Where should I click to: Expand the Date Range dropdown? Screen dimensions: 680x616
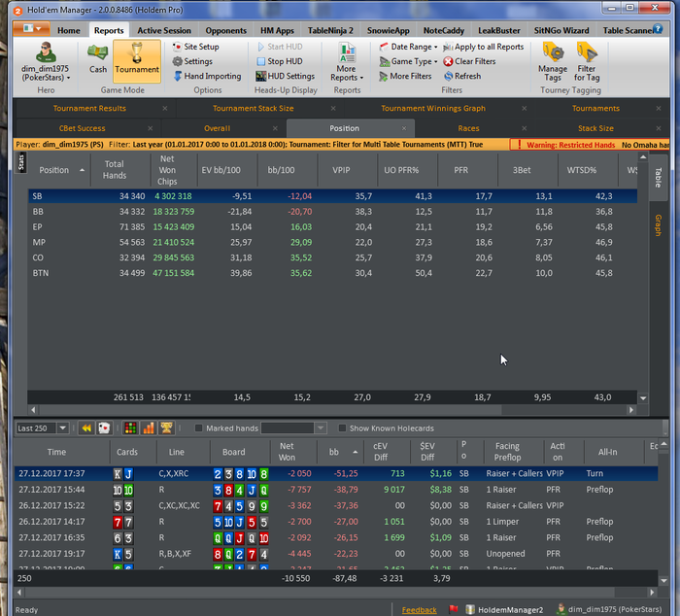click(408, 47)
